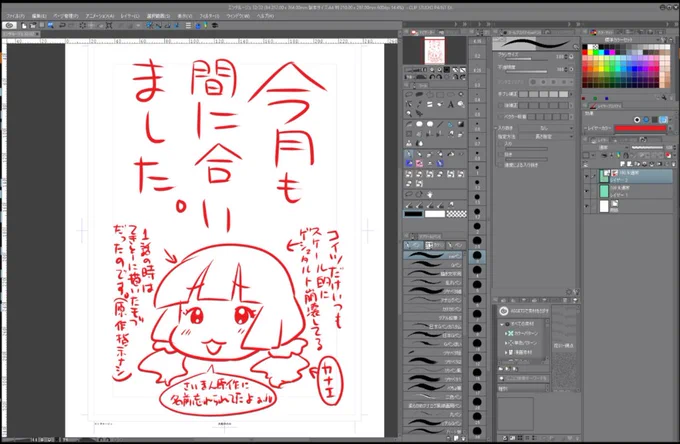This screenshot has width=680, height=444.
Task: Open the 表示 (View) menu
Action: pyautogui.click(x=184, y=16)
